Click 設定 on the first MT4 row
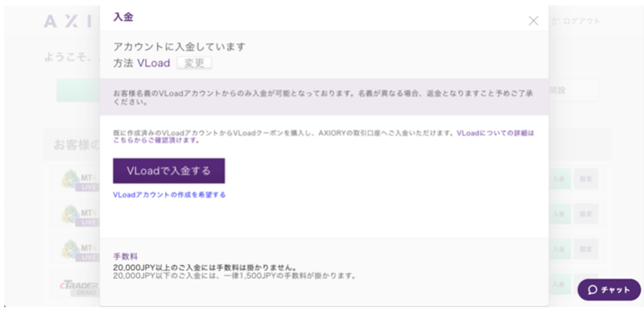The height and width of the screenshot is (315, 644). pos(586,179)
